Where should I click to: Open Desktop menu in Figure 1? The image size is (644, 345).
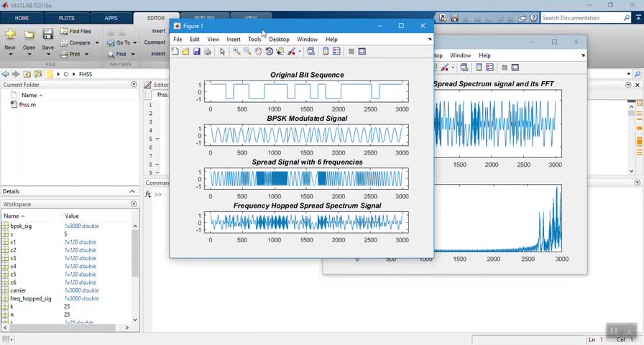click(280, 40)
